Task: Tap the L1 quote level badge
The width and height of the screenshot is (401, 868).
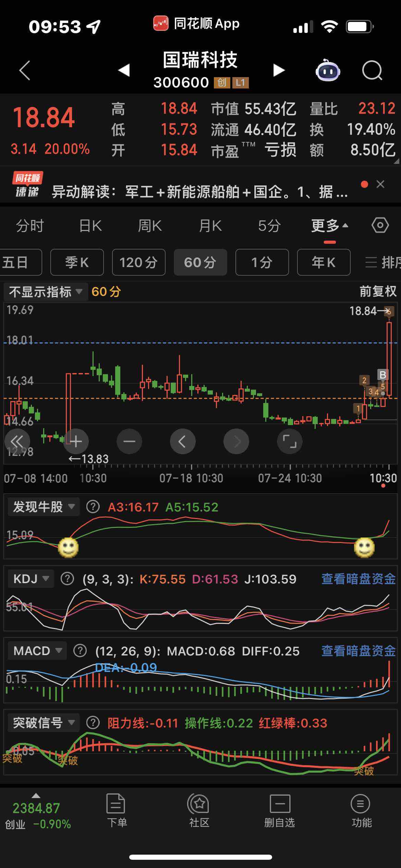Action: pyautogui.click(x=241, y=83)
